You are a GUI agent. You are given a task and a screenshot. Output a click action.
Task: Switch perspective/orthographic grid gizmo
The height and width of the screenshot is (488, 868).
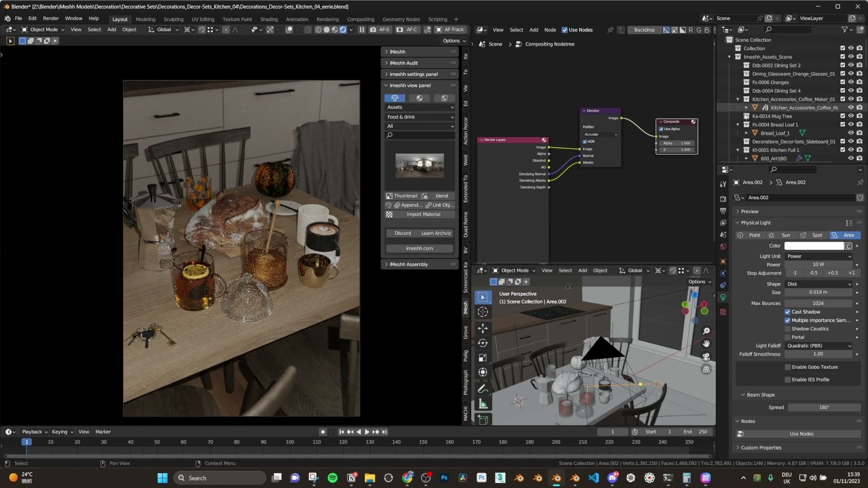pyautogui.click(x=706, y=369)
